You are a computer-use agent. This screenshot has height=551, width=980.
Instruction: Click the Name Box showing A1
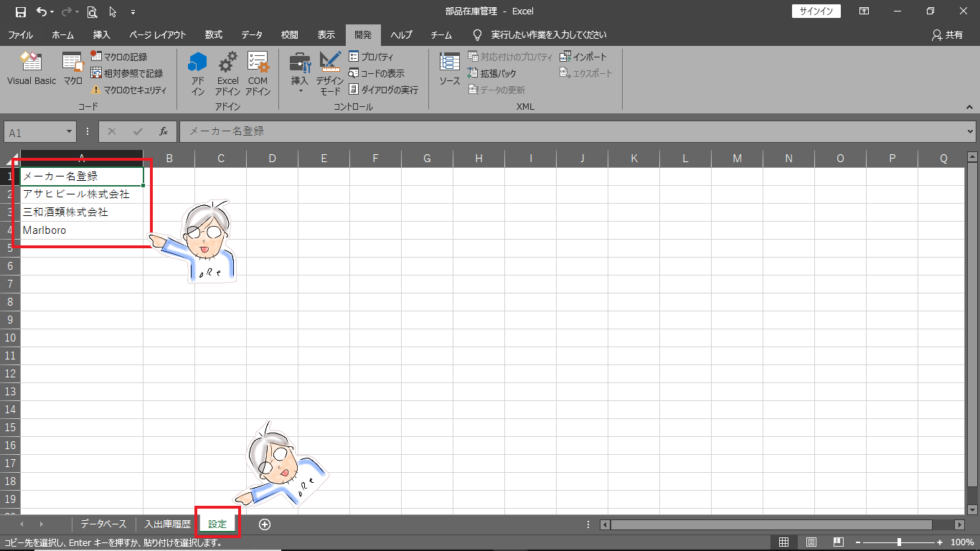tap(34, 132)
